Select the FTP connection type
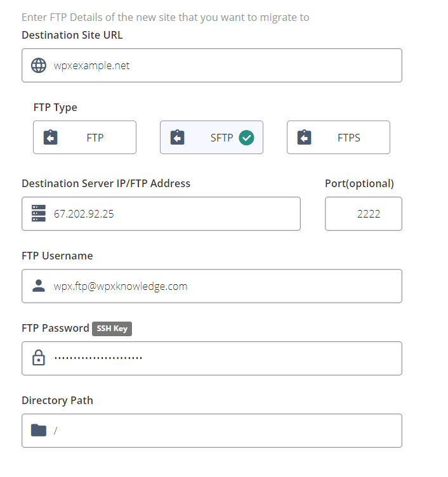Image resolution: width=448 pixels, height=477 pixels. [84, 138]
